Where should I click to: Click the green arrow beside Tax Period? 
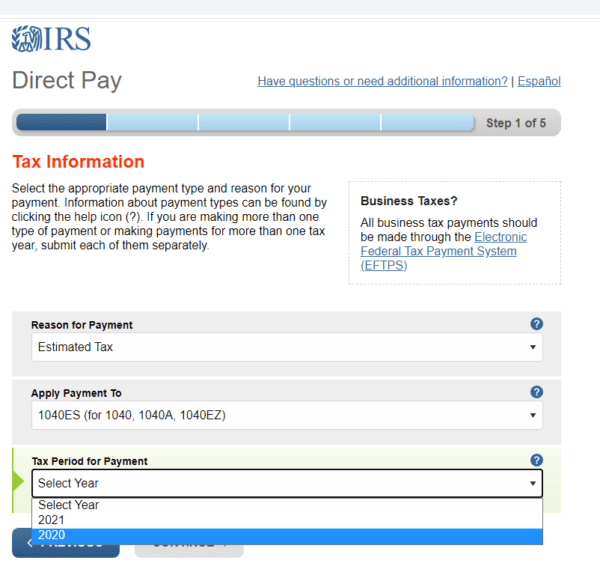point(17,481)
